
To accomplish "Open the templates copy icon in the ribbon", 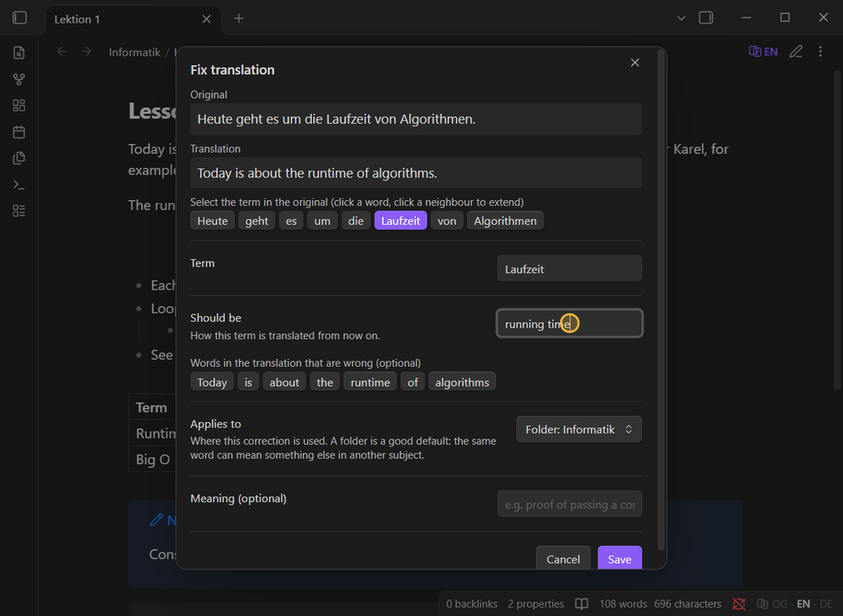I will tap(18, 158).
